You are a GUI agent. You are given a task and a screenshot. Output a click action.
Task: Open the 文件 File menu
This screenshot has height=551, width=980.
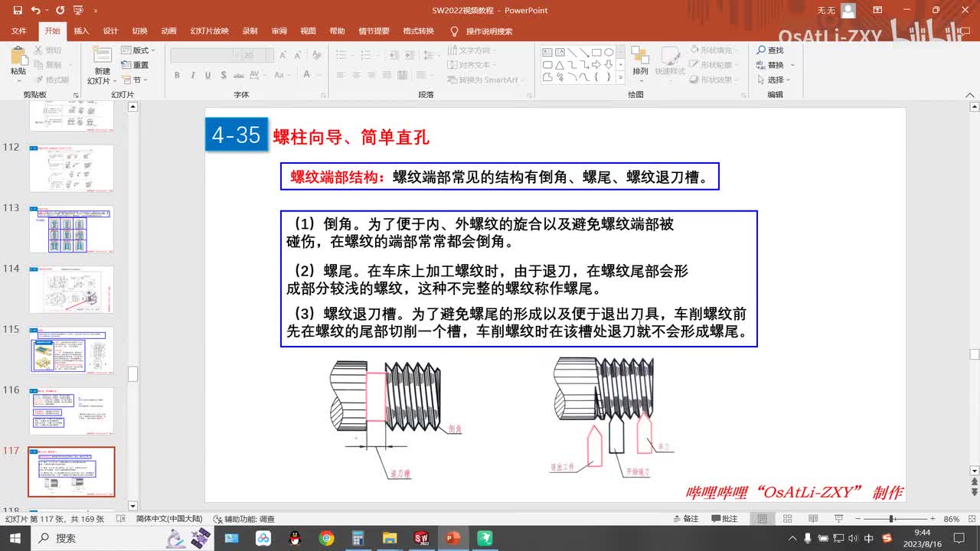19,31
